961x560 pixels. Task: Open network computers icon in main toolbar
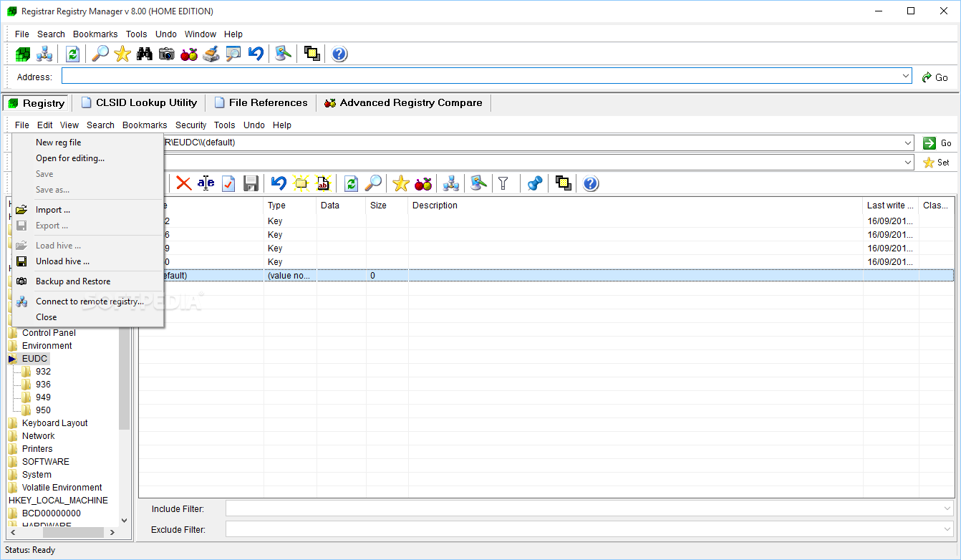tap(44, 54)
